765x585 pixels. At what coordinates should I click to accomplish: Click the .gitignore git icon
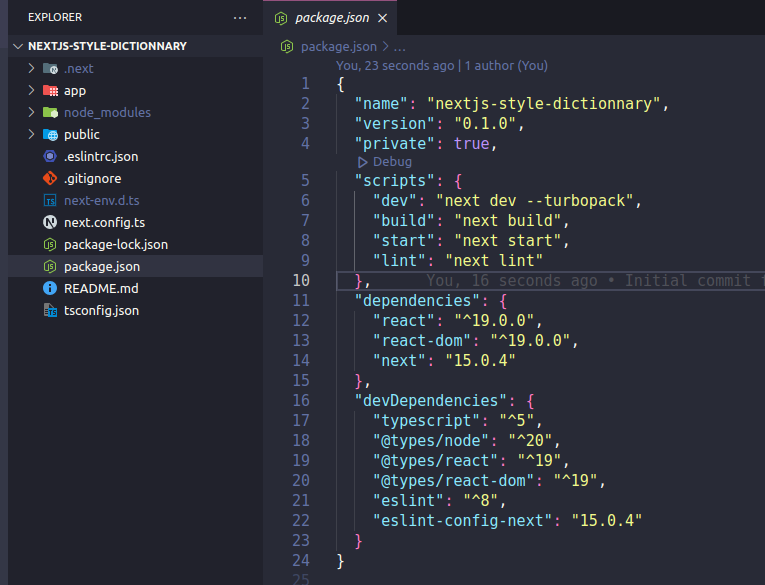[50, 178]
